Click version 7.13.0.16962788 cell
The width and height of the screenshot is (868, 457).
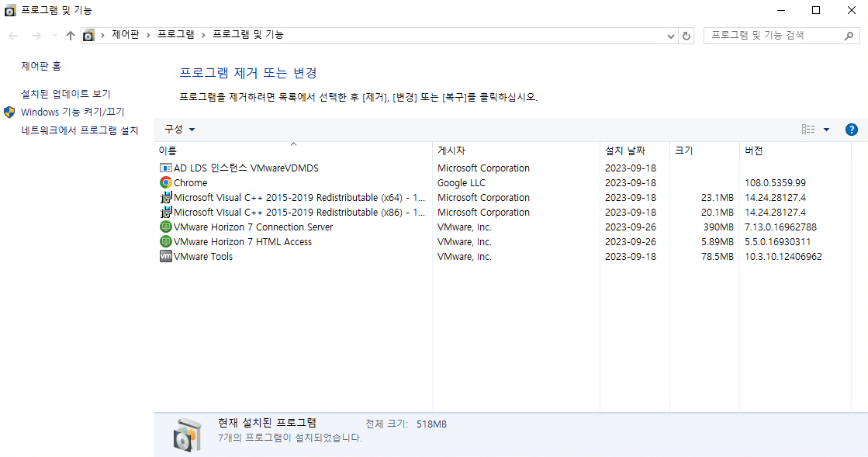pyautogui.click(x=780, y=227)
